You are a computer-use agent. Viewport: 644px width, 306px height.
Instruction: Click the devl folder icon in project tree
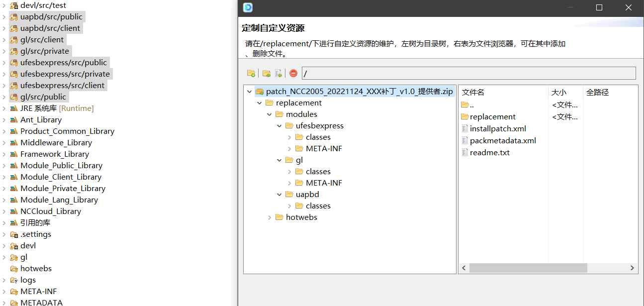click(14, 246)
